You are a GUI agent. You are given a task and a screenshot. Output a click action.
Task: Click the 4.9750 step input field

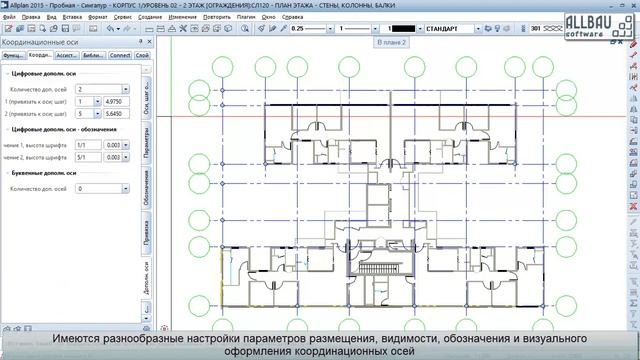(117, 101)
